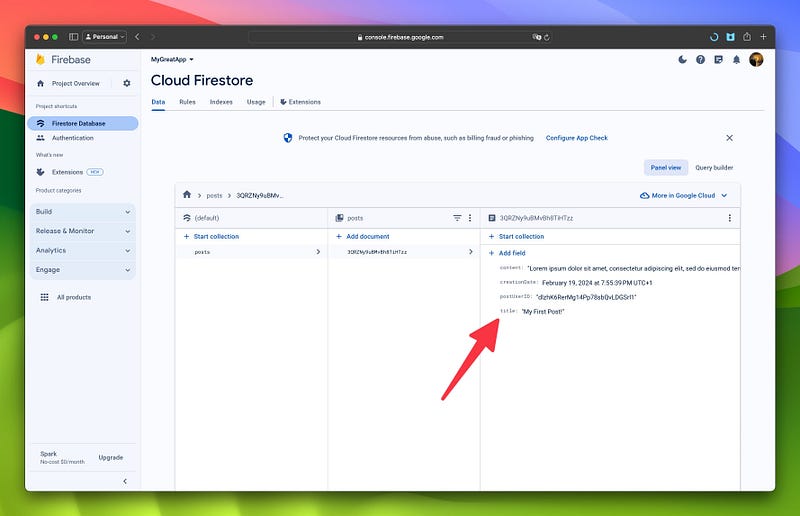Open Safari share icon
Image resolution: width=800 pixels, height=516 pixels.
[747, 37]
